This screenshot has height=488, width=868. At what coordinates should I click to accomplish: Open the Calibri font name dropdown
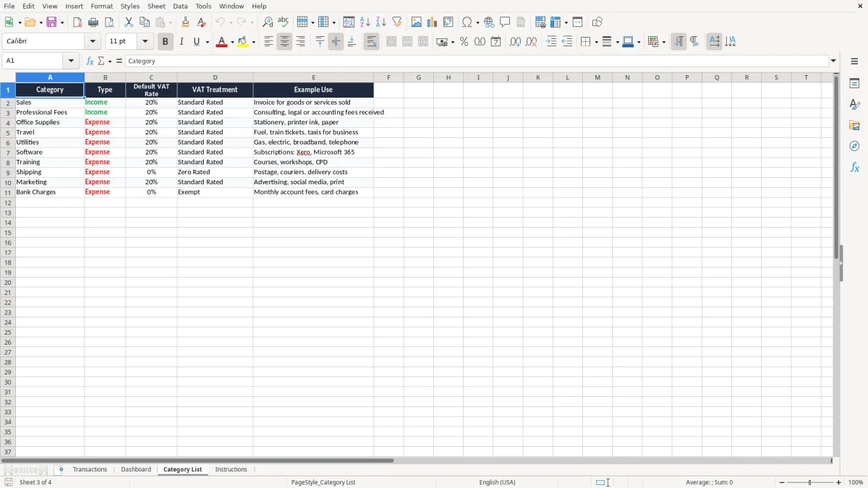click(x=93, y=42)
